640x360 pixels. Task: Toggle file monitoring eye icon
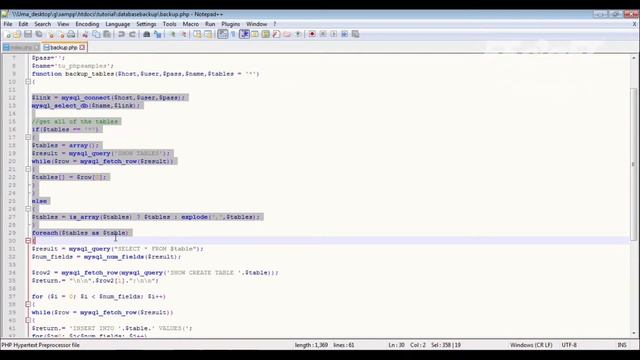pyautogui.click(x=298, y=34)
